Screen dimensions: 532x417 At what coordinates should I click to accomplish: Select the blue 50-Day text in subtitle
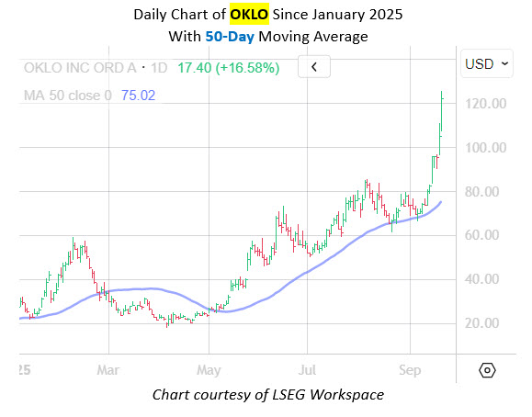point(230,37)
